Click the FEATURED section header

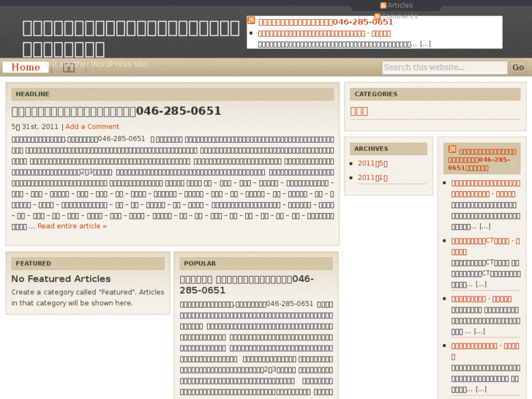(88, 264)
